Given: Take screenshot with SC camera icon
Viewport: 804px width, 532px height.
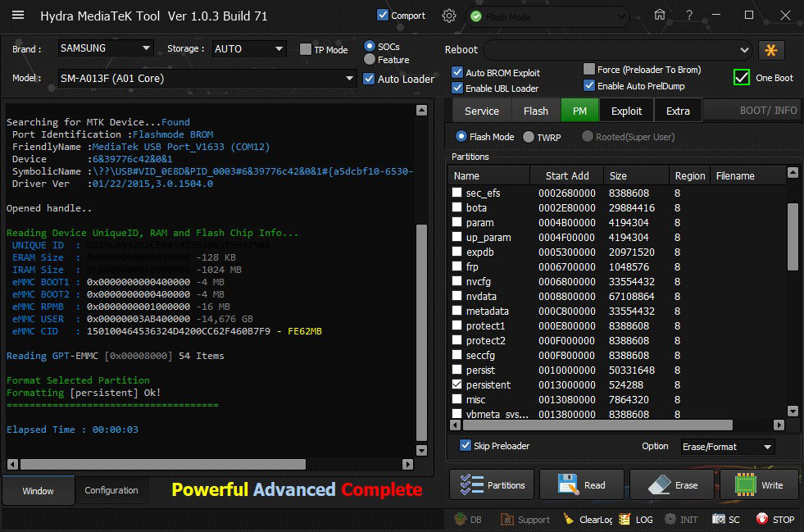Looking at the screenshot, I should click(719, 519).
